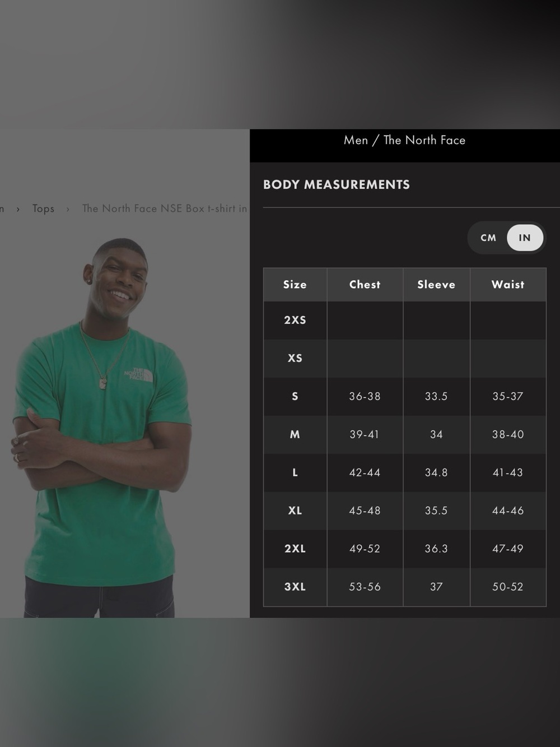
Task: Click the Size column header
Action: click(x=295, y=285)
